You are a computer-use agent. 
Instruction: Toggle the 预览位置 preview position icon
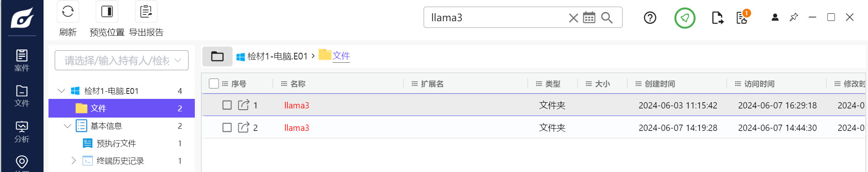[x=107, y=12]
